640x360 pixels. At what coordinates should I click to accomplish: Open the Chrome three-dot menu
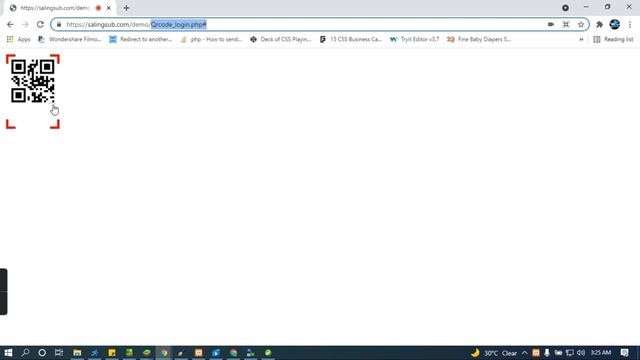click(x=630, y=24)
